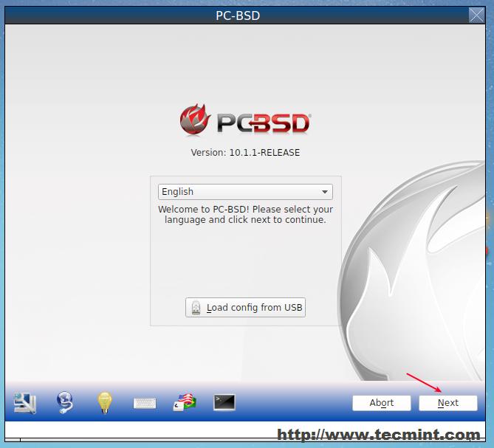The image size is (494, 448).
Task: Open the network connectivity setup icon
Action: (65, 403)
